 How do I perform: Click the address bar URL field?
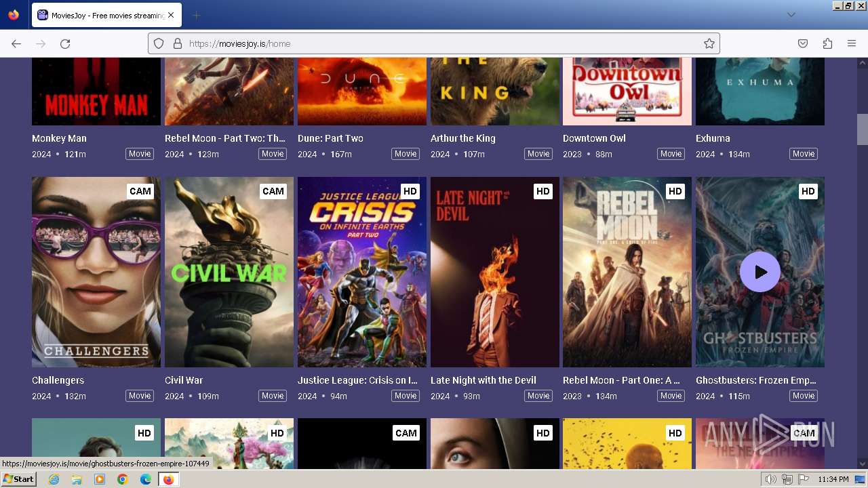[434, 43]
